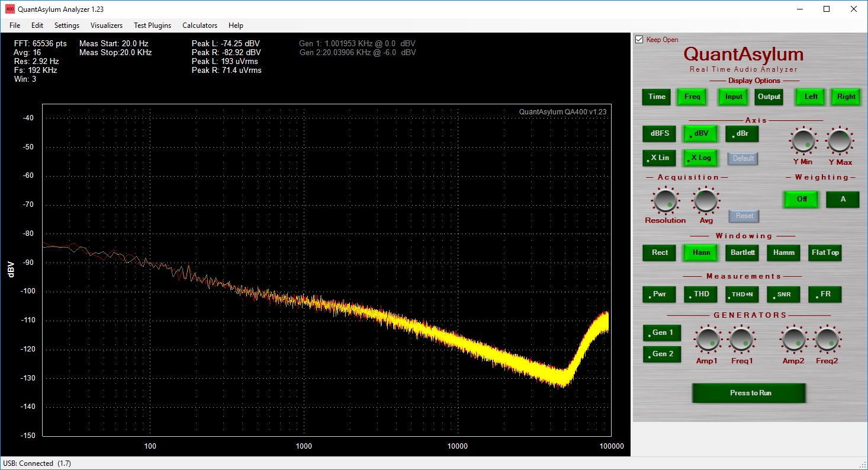Enable the Output display button
868x470 pixels.
point(769,97)
